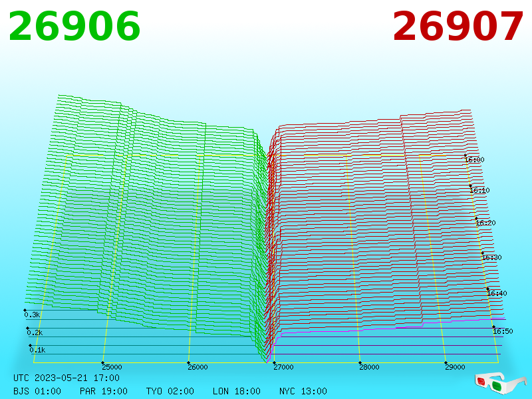This screenshot has width=532, height=399.
Task: Click the 16:50 time axis marker
Action: (503, 331)
